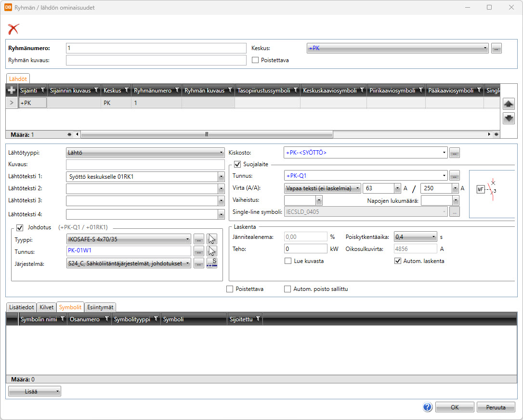The height and width of the screenshot is (420, 523).
Task: Click the Järjestelmä S system icon
Action: pyautogui.click(x=212, y=263)
